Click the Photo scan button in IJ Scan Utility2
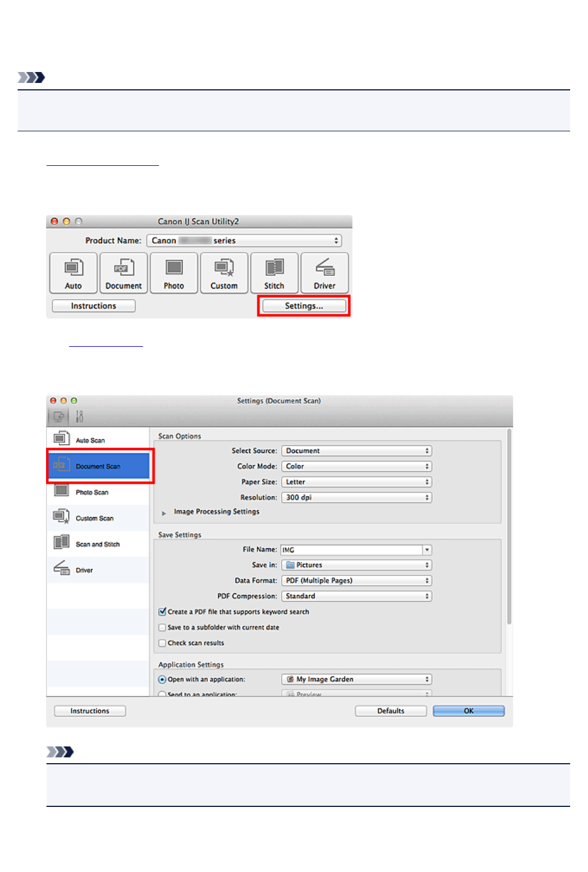The height and width of the screenshot is (872, 588). [x=174, y=273]
